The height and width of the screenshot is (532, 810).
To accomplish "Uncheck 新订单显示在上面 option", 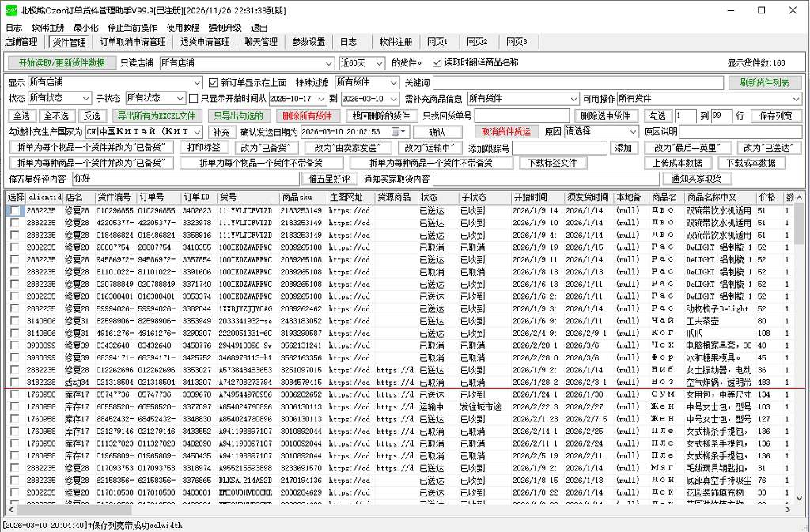I will (x=213, y=82).
